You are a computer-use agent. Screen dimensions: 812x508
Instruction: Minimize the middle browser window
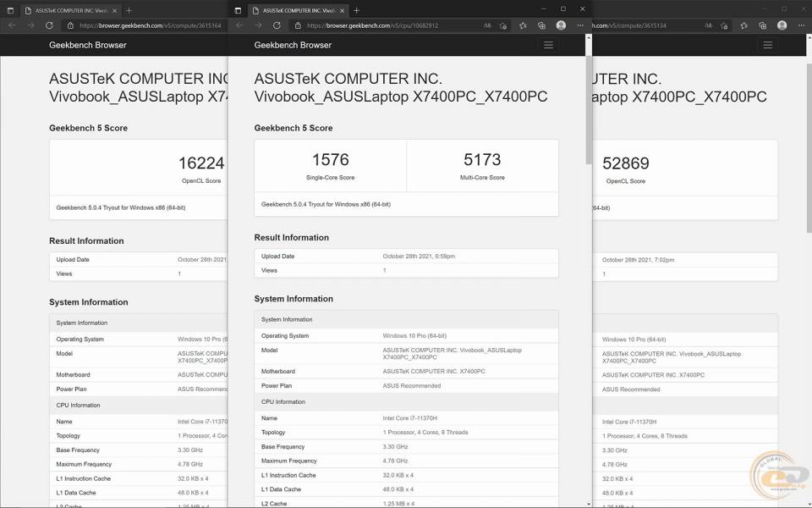tap(544, 8)
